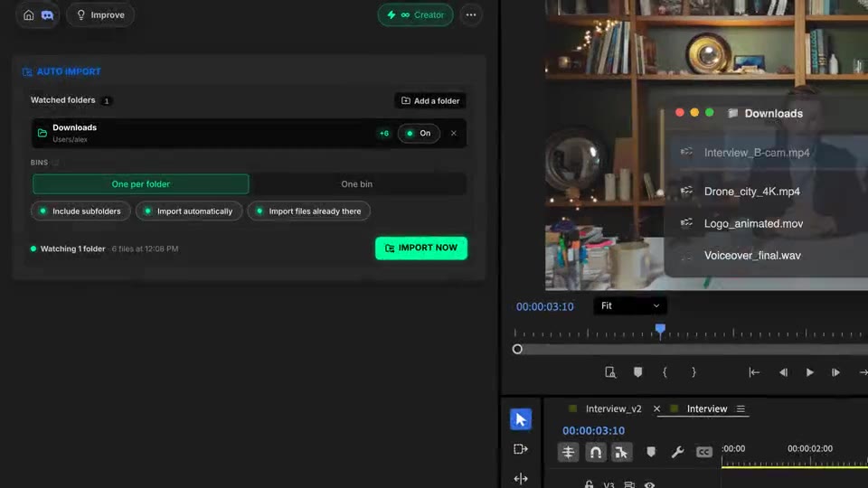Viewport: 868px width, 488px height.
Task: Click the program monitor playhead marker
Action: point(660,330)
